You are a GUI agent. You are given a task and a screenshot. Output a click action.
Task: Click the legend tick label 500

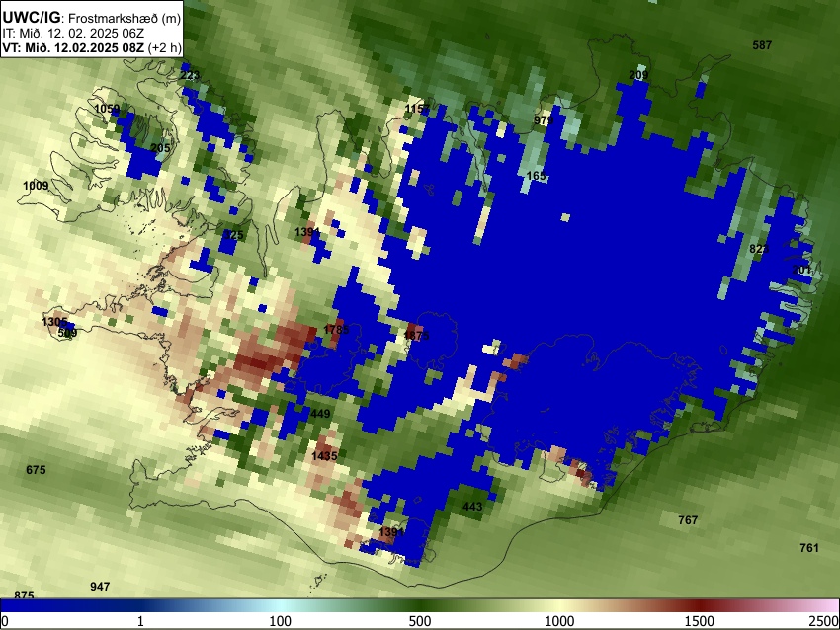[x=420, y=621]
